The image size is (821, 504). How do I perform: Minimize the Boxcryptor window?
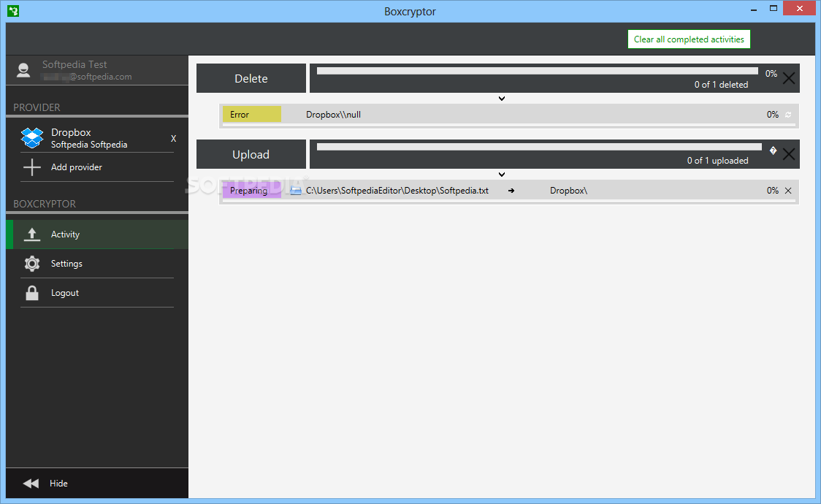coord(754,9)
